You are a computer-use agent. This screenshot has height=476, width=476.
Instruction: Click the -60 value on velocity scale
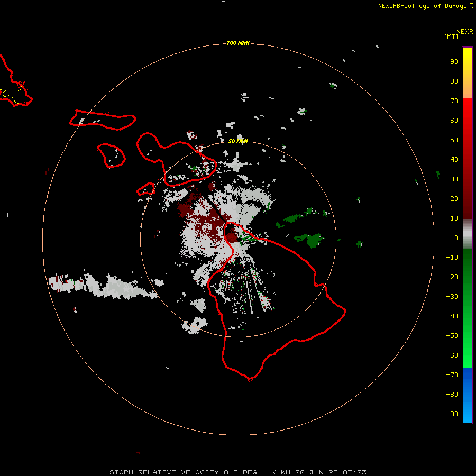452,355
